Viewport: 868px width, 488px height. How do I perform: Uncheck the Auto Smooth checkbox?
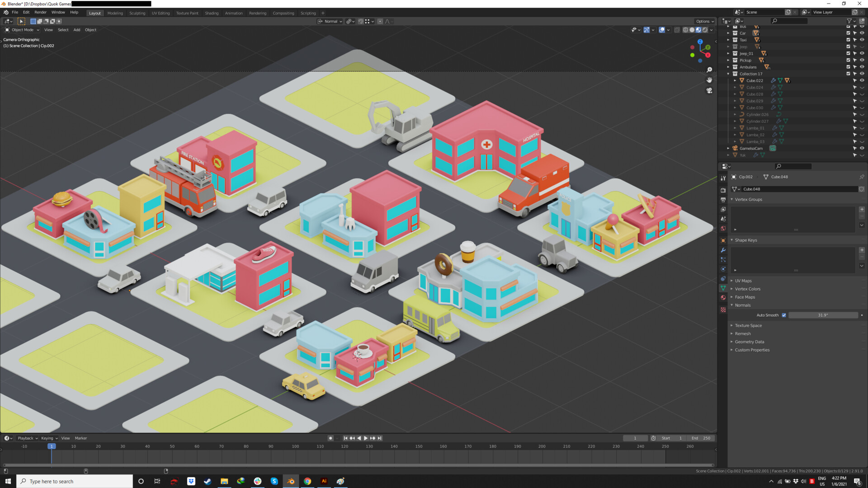(784, 315)
